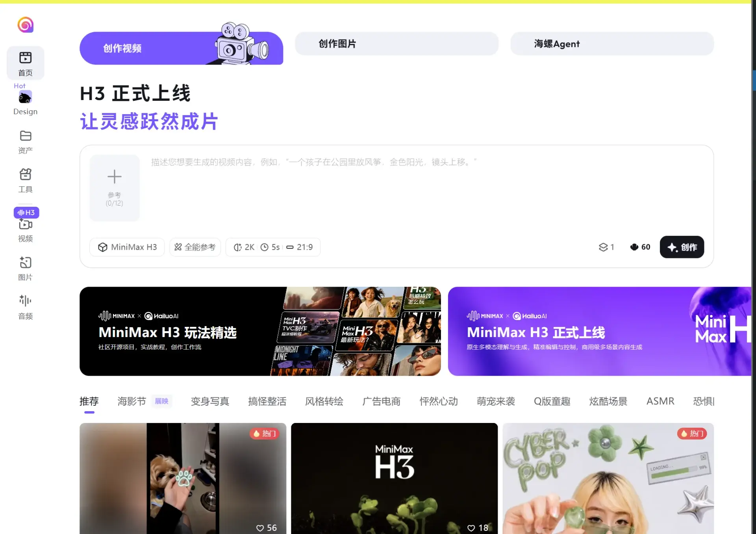Select the 风格转绘 category tab

(x=324, y=401)
